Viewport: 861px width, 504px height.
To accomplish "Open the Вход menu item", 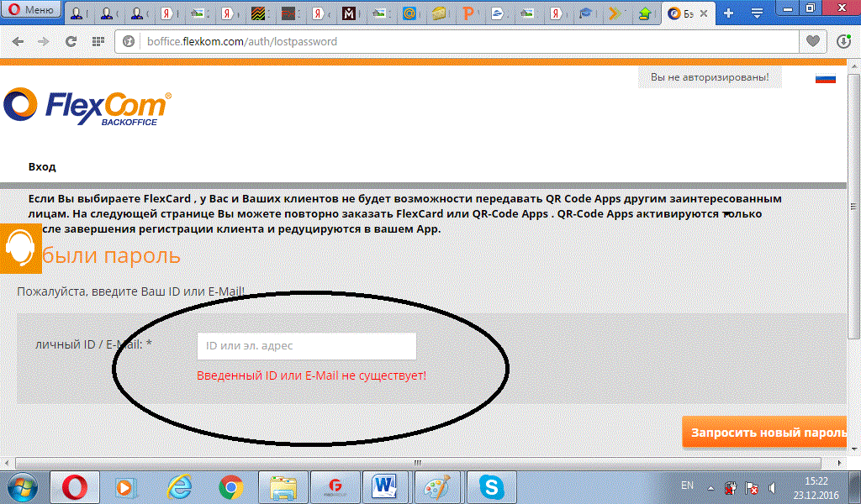I will pos(42,166).
